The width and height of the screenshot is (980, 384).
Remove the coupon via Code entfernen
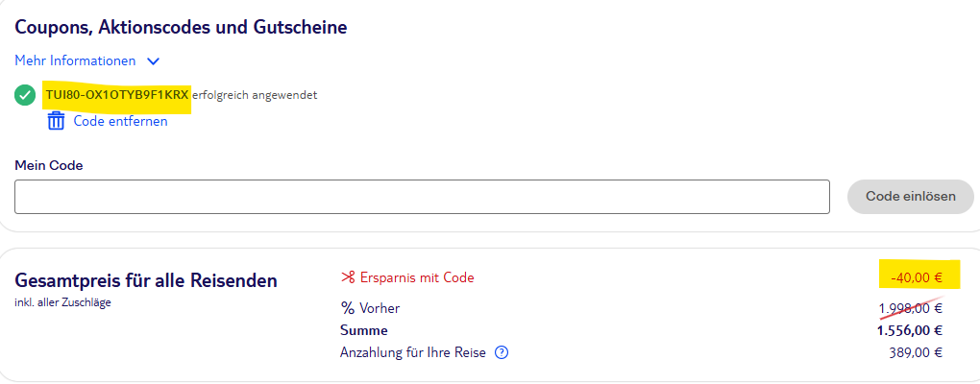tap(120, 121)
